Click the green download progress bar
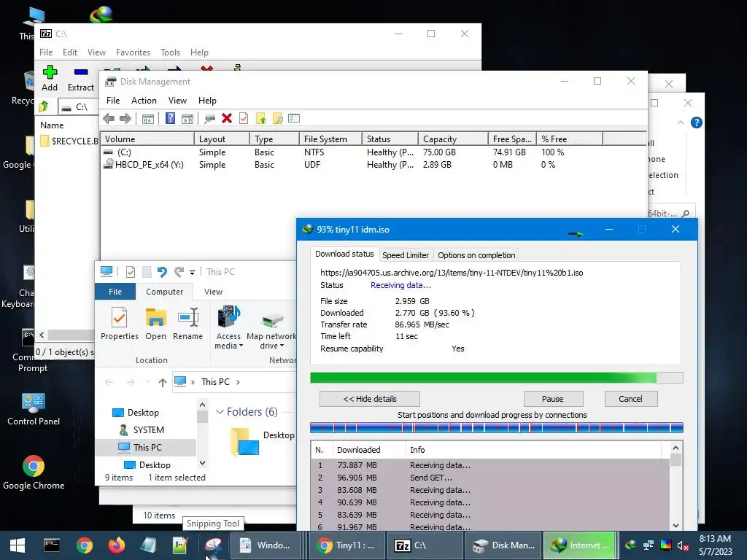747x560 pixels. tap(496, 378)
